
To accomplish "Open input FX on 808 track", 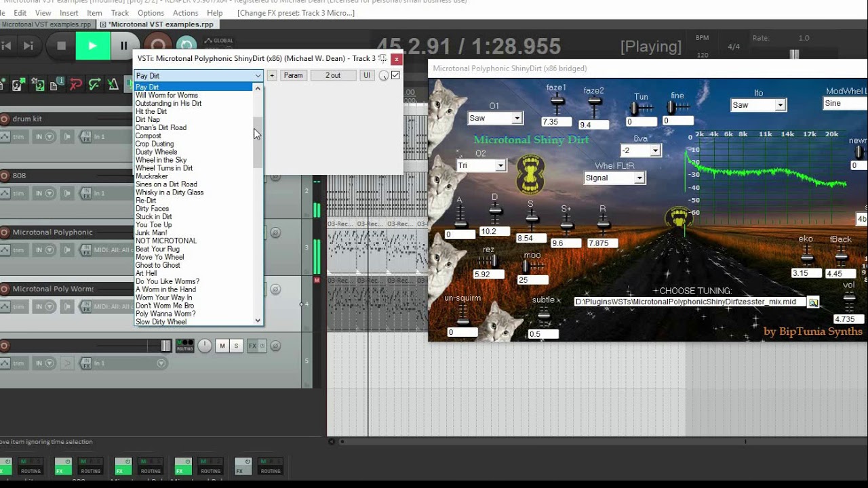I will (86, 193).
